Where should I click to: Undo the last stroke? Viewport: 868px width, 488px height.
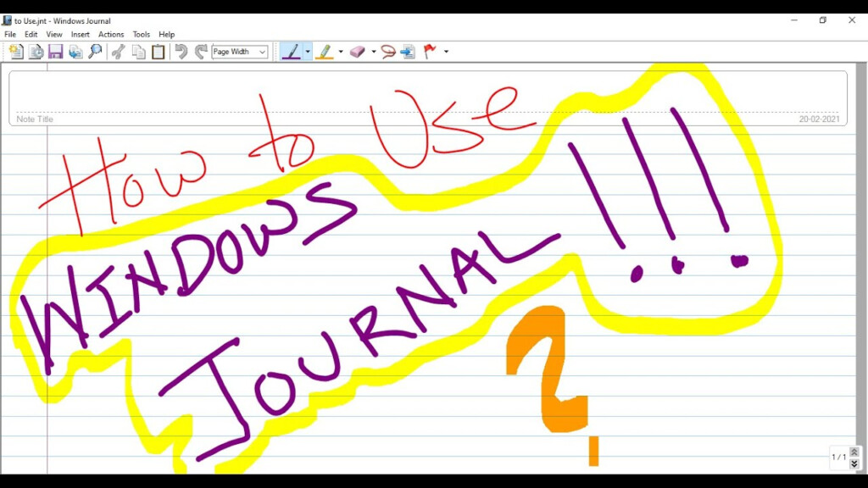click(x=181, y=52)
